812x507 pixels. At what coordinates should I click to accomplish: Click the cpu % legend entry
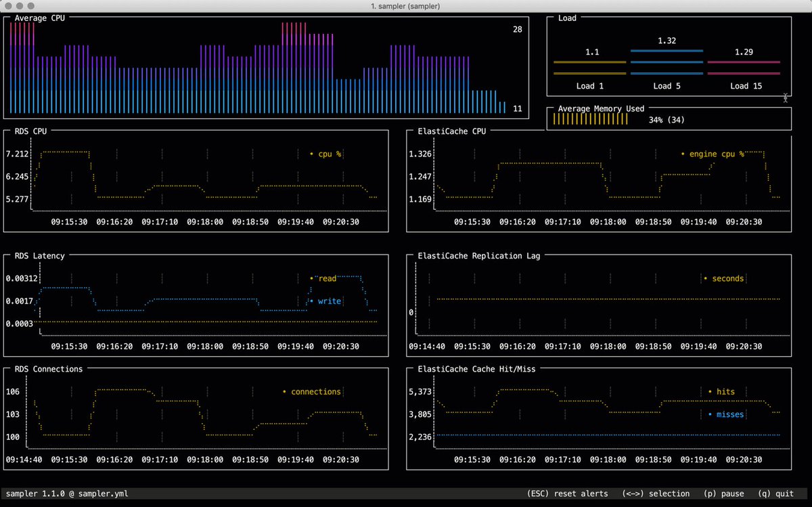[325, 154]
